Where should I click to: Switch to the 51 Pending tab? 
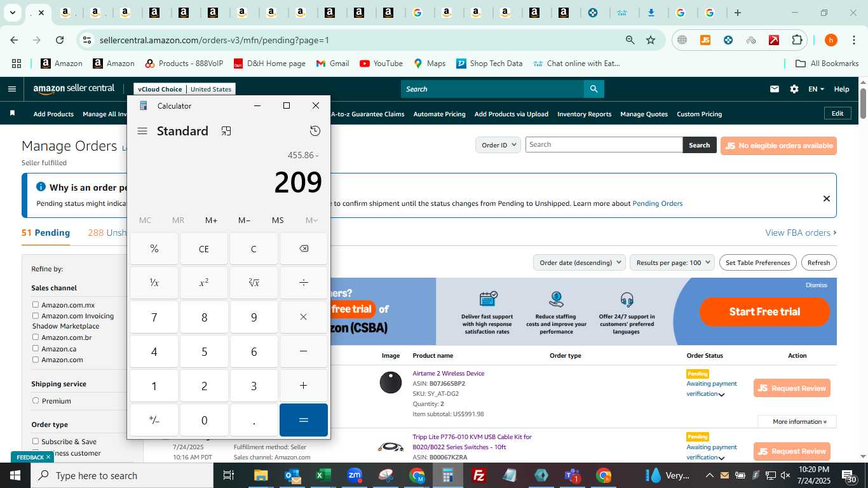46,233
